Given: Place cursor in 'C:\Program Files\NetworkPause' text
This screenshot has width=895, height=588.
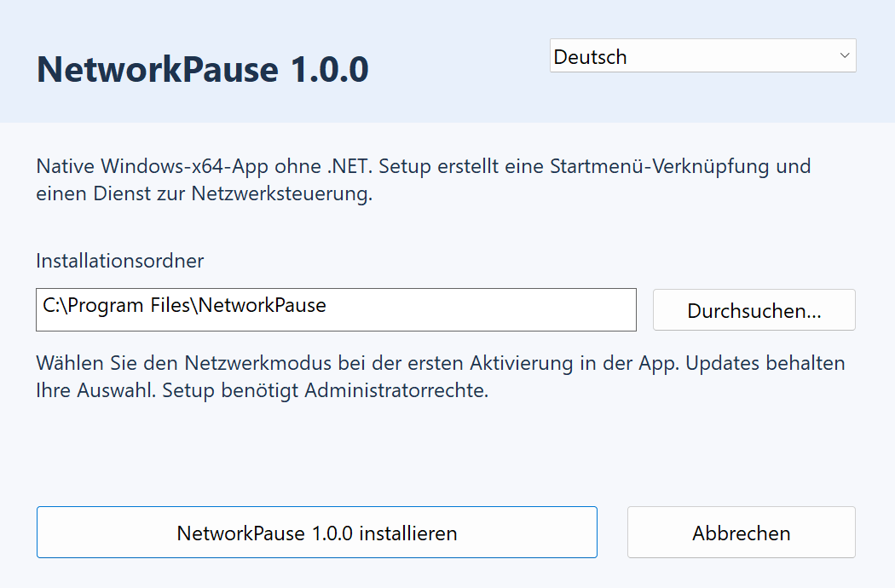Looking at the screenshot, I should [x=184, y=305].
